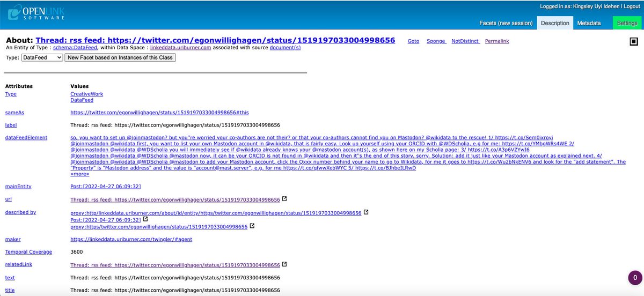The image size is (644, 296).
Task: Click the described by attribute link
Action: 20,212
